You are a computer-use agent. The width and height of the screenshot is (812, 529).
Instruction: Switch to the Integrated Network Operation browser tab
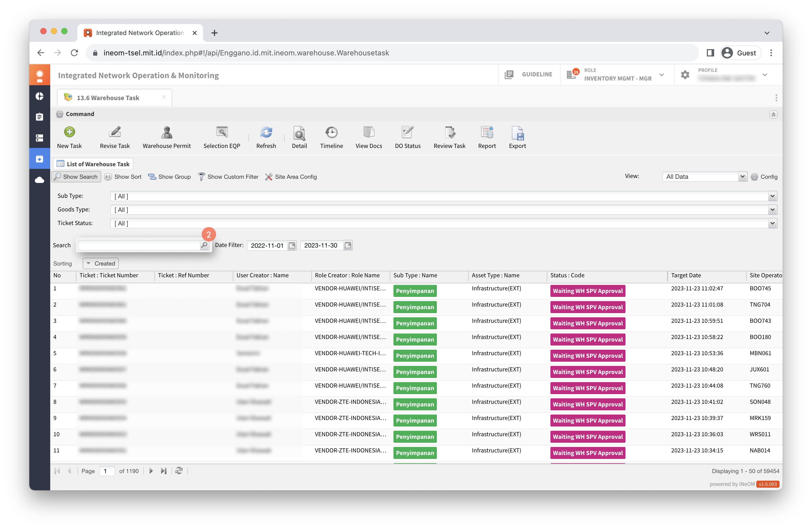point(140,33)
